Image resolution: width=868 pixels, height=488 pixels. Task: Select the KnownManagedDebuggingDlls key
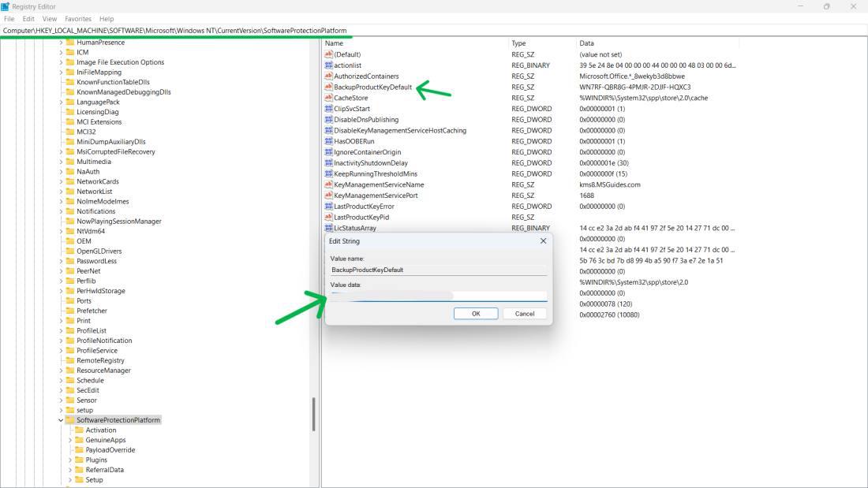click(123, 92)
